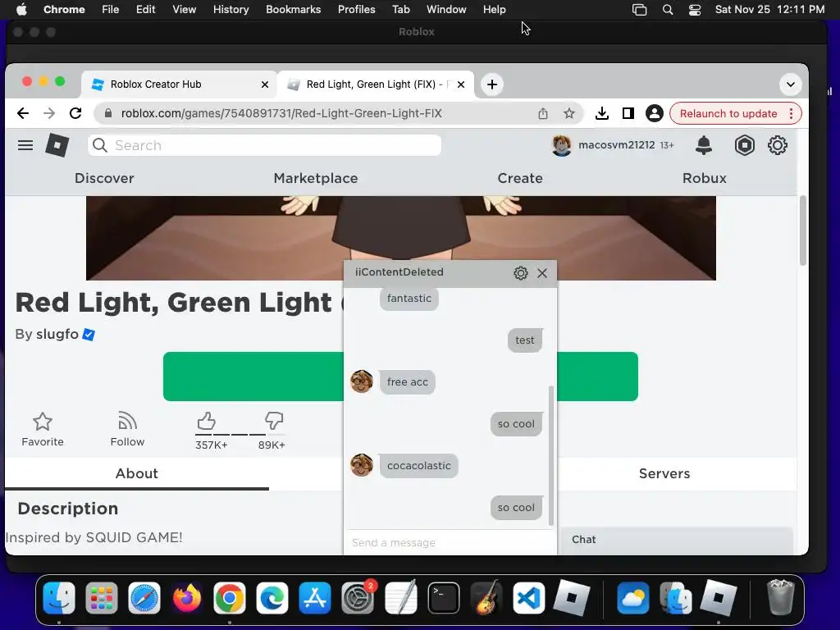
Task: Close the Red Light, Green Light tab
Action: 461,84
